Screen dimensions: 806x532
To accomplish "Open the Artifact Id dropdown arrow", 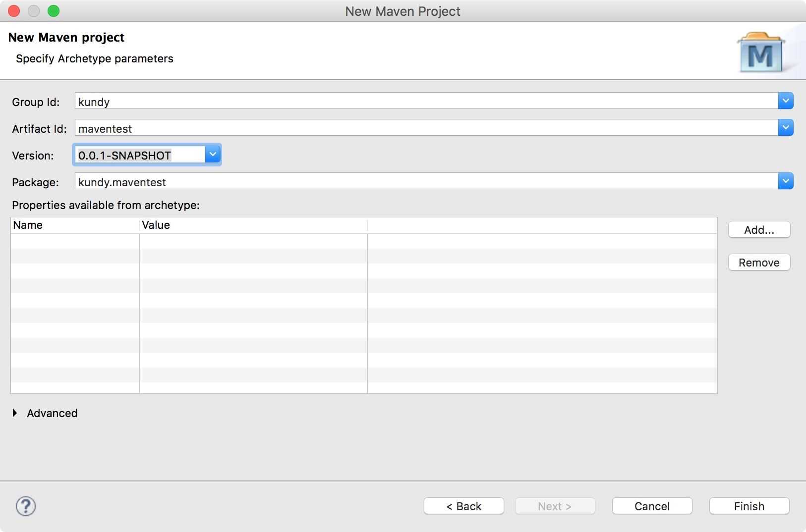I will [x=786, y=128].
